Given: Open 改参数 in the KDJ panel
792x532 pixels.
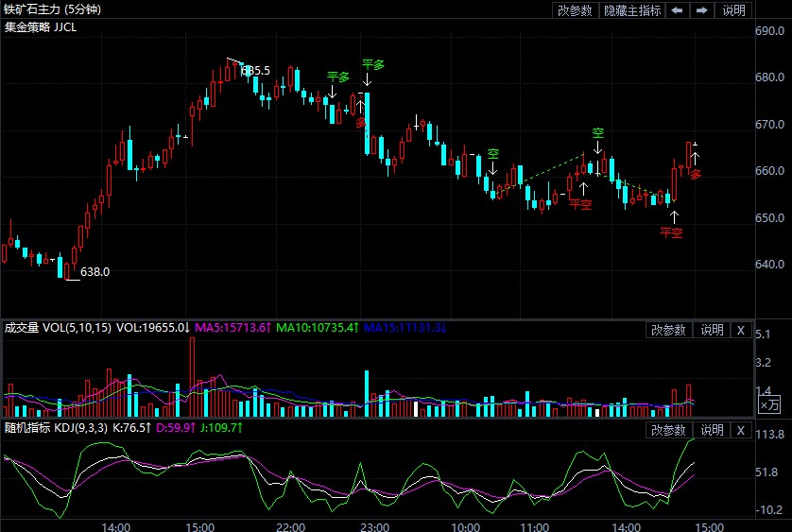Looking at the screenshot, I should coord(669,431).
